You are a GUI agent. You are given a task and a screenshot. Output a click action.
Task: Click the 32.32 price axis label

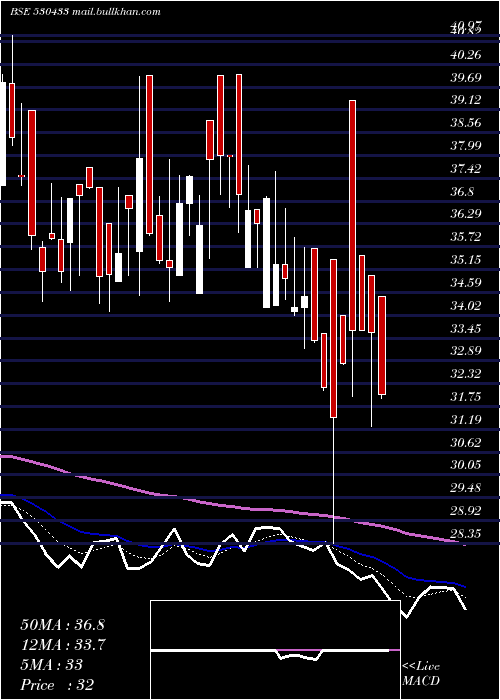466,374
